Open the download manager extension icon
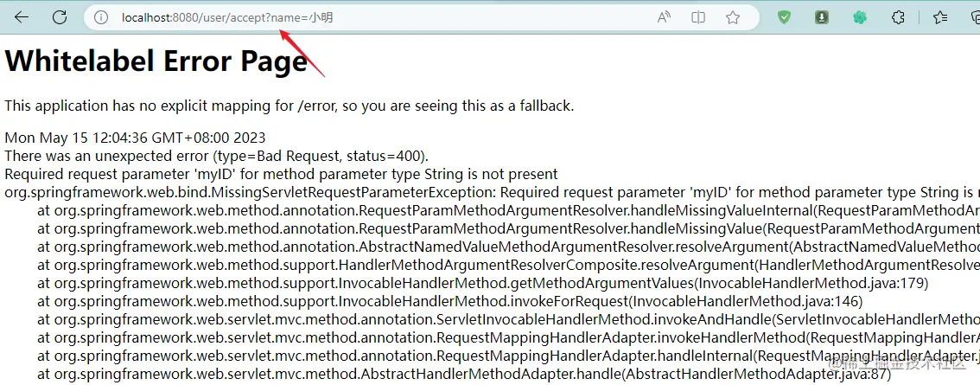This screenshot has height=385, width=980. [x=822, y=18]
